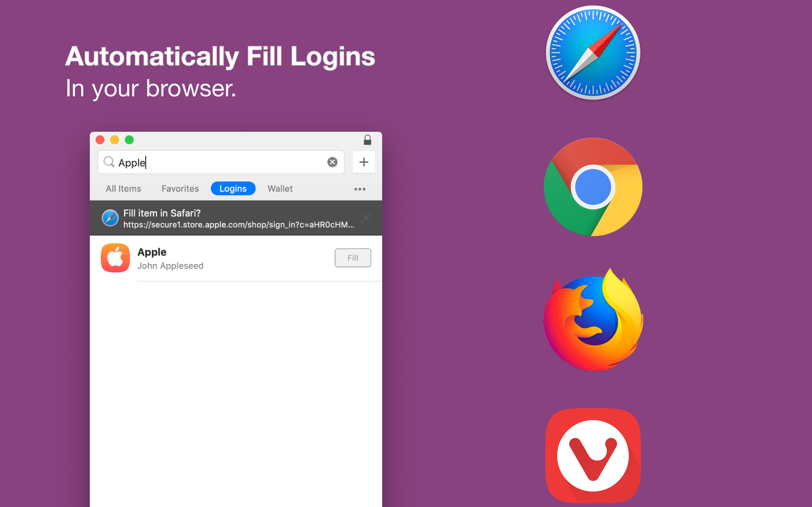Screen dimensions: 812x507
Task: Click the lock icon in the title bar
Action: point(367,140)
